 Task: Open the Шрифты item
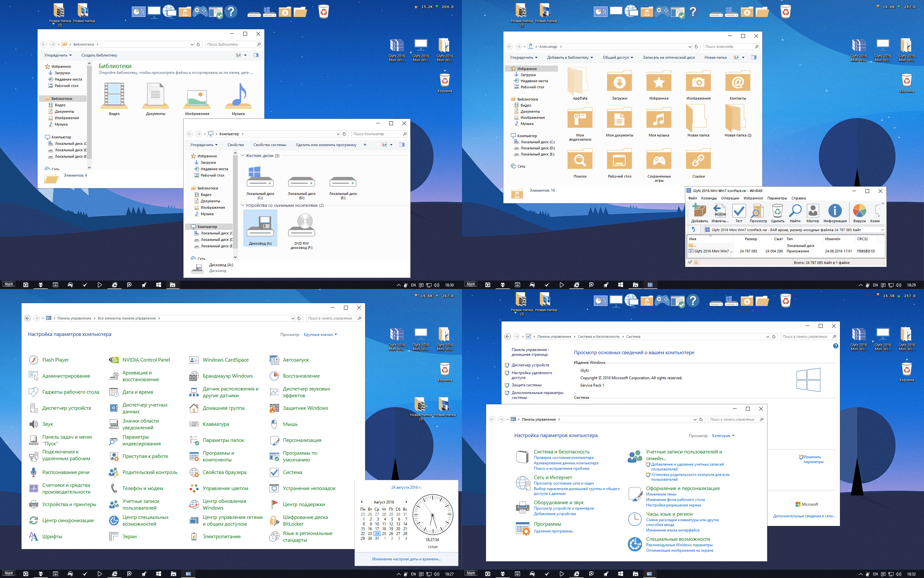pyautogui.click(x=46, y=536)
